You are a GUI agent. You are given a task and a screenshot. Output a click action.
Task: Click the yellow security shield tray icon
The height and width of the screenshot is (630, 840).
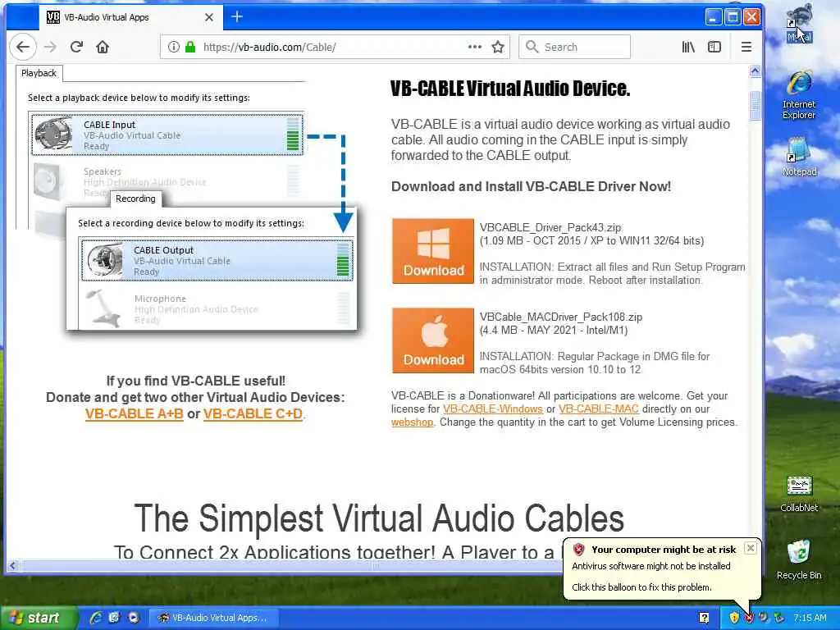[x=734, y=618]
